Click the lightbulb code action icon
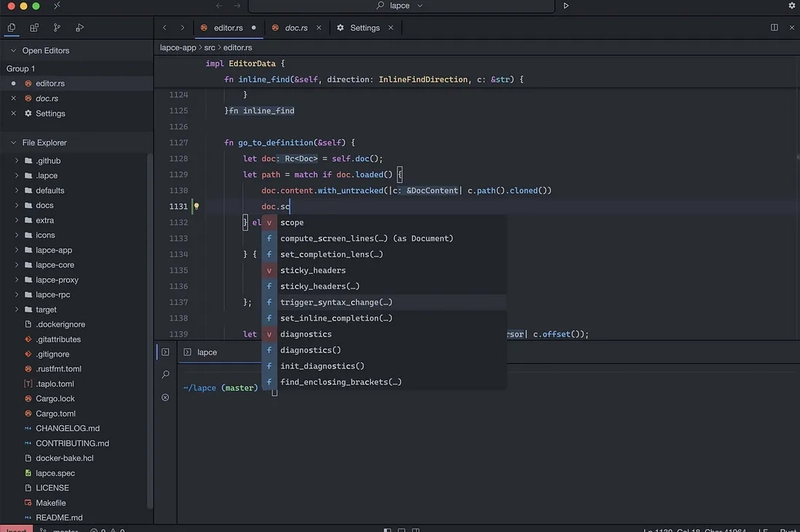This screenshot has height=532, width=800. (196, 206)
